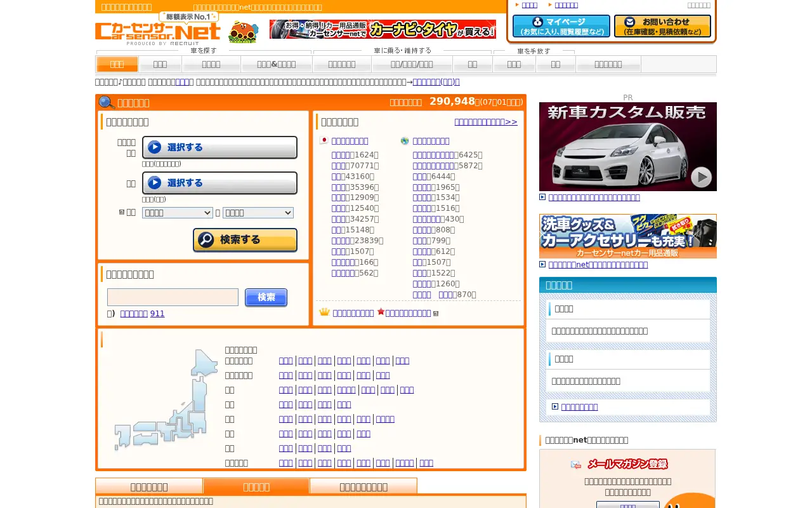Open the link ending in "911"
This screenshot has height=508, width=812.
pos(142,313)
